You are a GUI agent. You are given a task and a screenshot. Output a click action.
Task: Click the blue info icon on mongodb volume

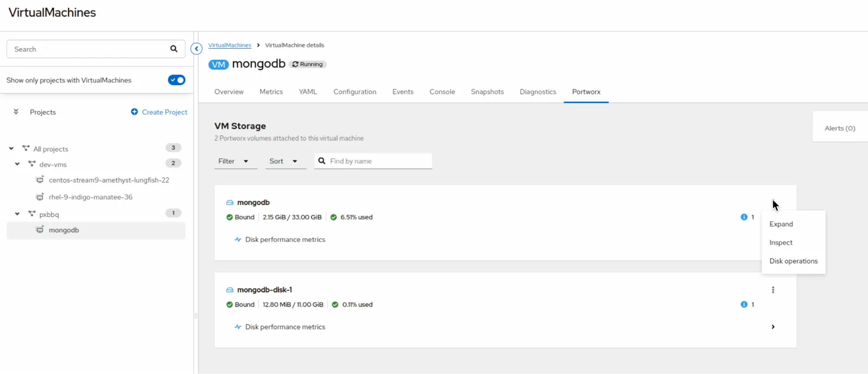pos(744,217)
